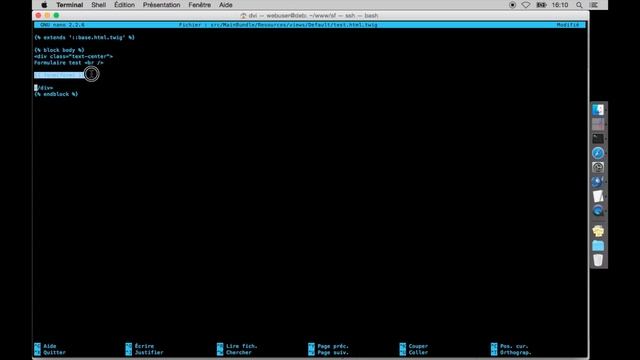Click the closing '</div>' line
The width and height of the screenshot is (640, 360).
coord(44,88)
